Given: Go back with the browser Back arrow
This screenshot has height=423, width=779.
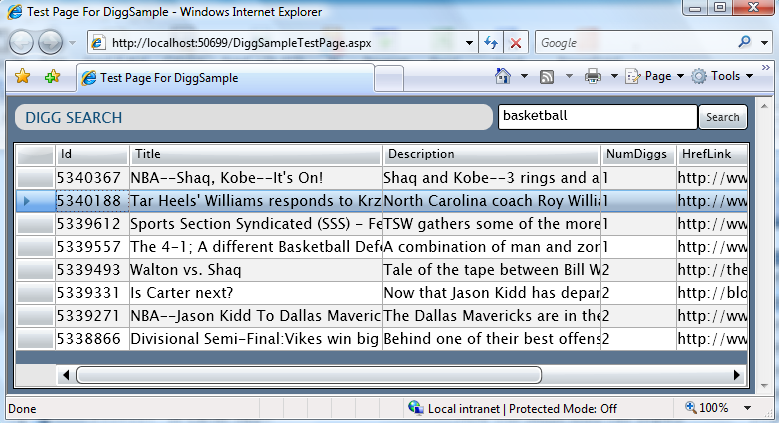Looking at the screenshot, I should tap(21, 43).
